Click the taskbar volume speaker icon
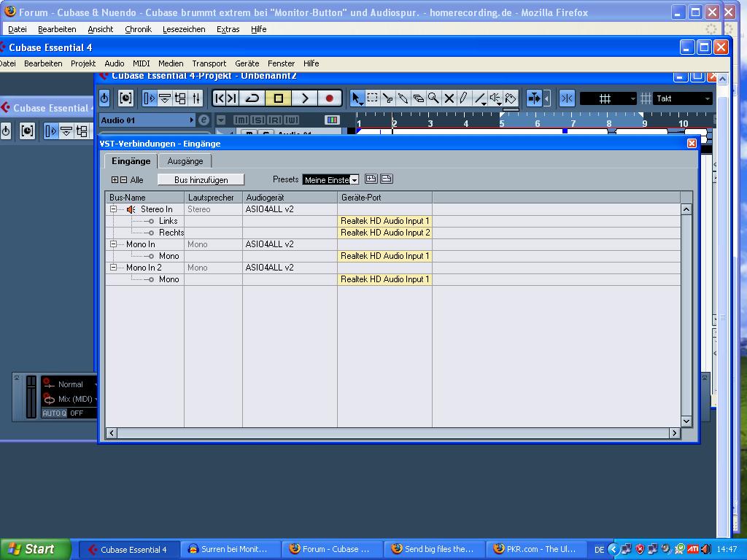 tap(706, 549)
